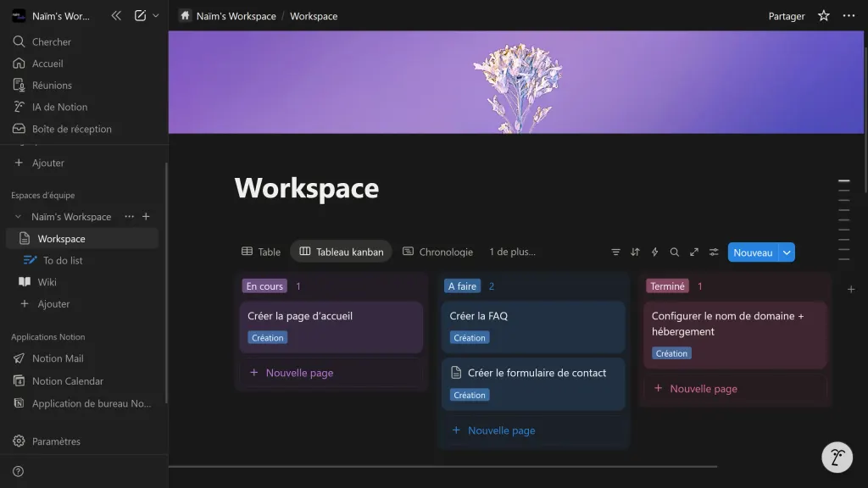Show 1 de plus… hidden views
Screen dimensions: 868x488
pyautogui.click(x=512, y=252)
